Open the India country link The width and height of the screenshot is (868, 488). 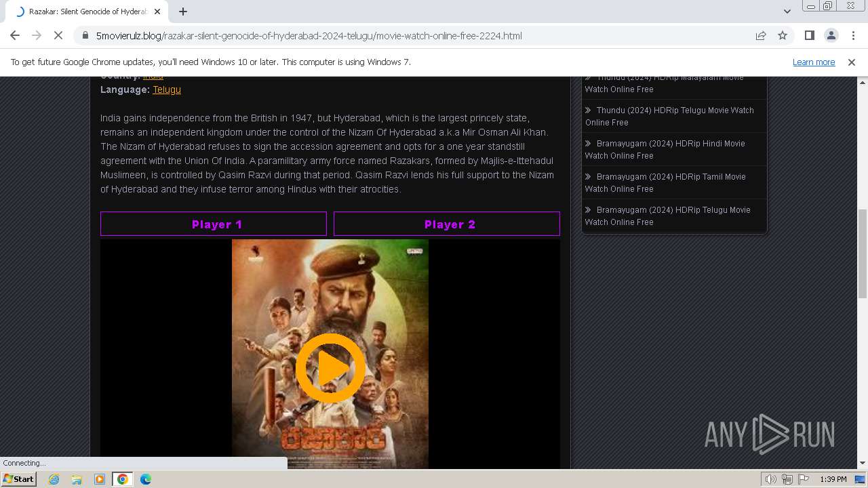[x=153, y=77]
